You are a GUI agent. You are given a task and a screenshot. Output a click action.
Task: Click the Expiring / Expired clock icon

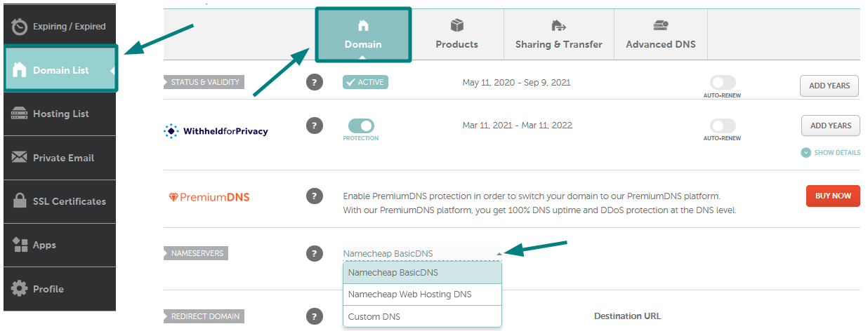click(20, 27)
